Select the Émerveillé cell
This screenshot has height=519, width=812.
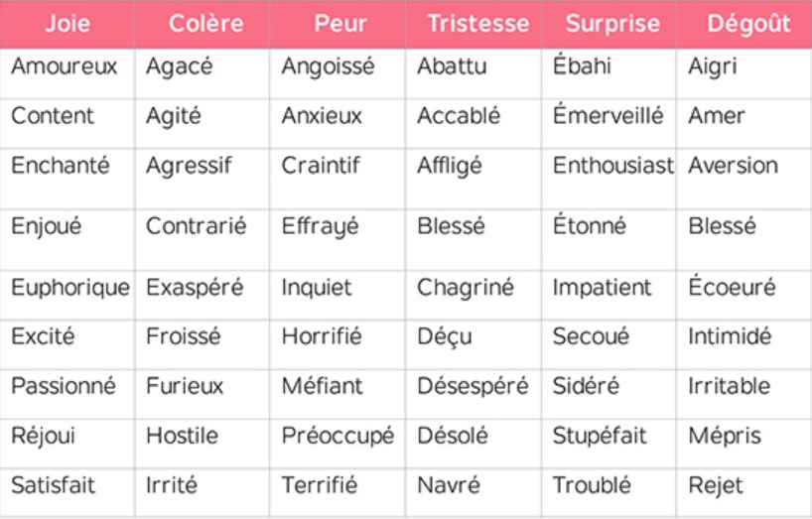[608, 116]
